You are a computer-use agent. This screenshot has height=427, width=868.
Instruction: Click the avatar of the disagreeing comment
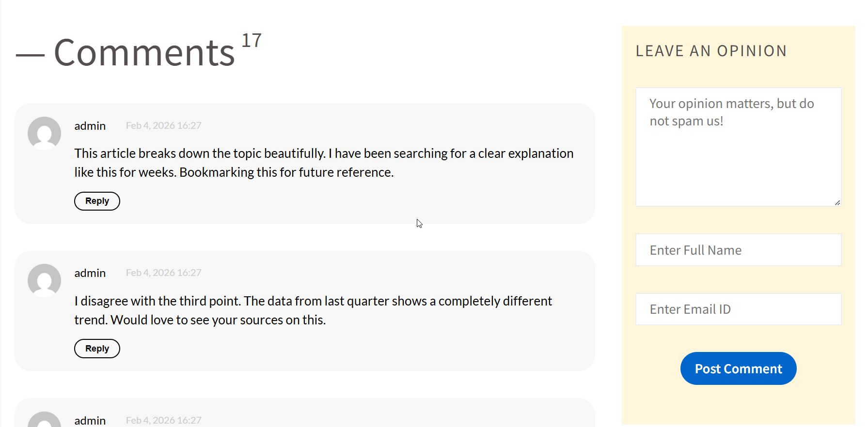[44, 280]
